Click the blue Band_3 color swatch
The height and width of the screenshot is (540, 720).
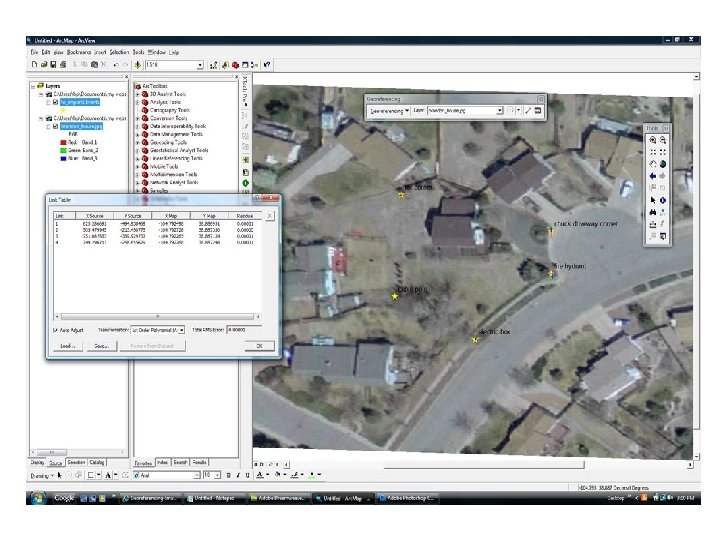(x=63, y=158)
